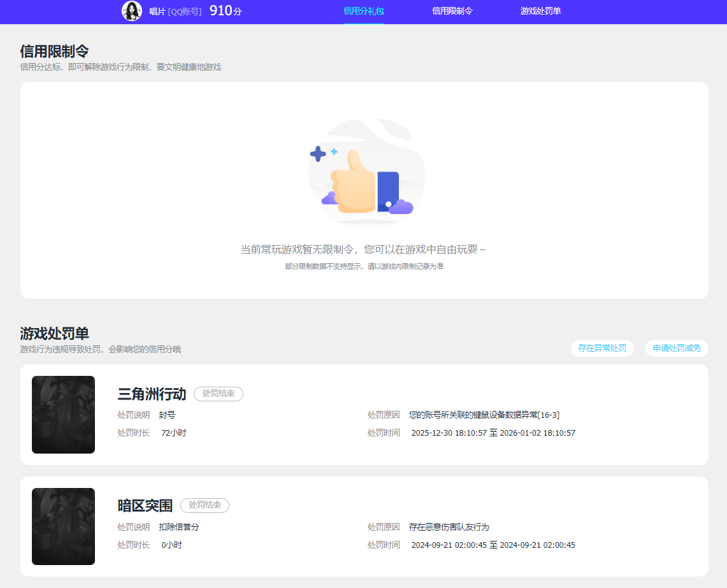
Task: Click the username 唱片
Action: [157, 11]
